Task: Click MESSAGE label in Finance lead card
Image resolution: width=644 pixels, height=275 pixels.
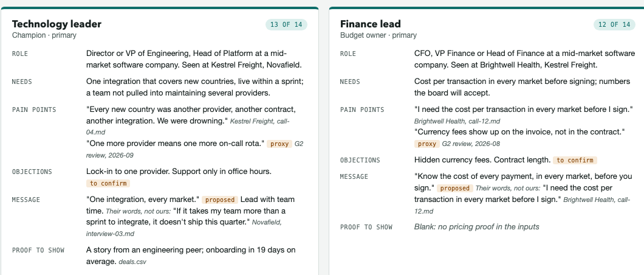Action: (x=354, y=177)
